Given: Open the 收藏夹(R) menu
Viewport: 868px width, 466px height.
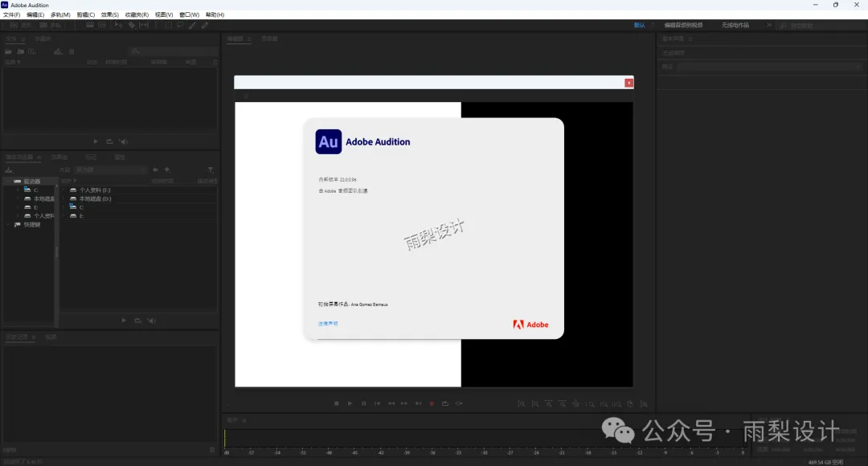Looking at the screenshot, I should pyautogui.click(x=137, y=15).
